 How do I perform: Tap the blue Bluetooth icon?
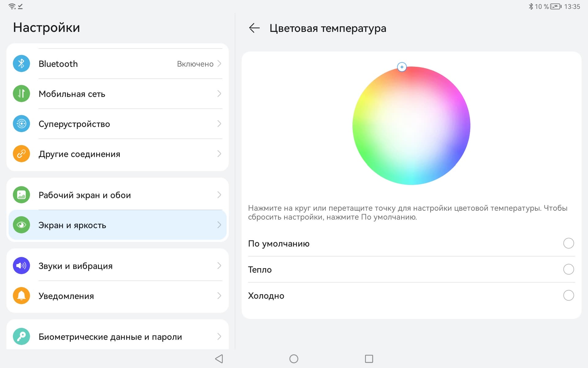[x=21, y=64]
